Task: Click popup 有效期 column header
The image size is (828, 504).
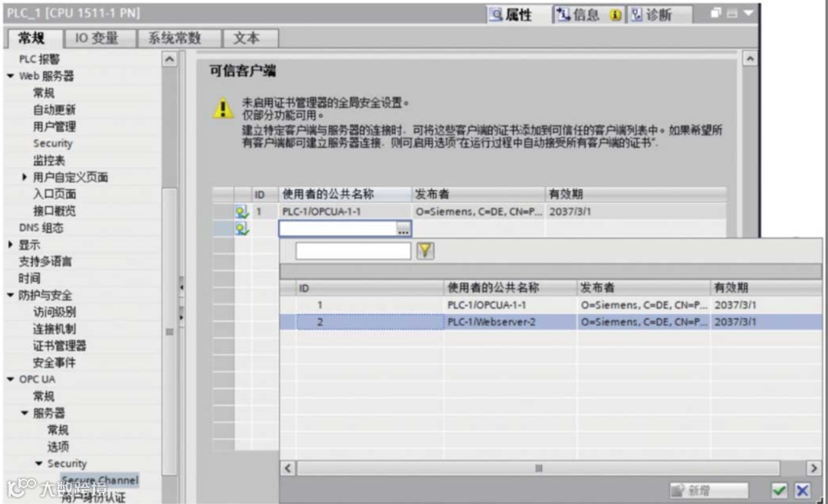Action: pyautogui.click(x=766, y=288)
